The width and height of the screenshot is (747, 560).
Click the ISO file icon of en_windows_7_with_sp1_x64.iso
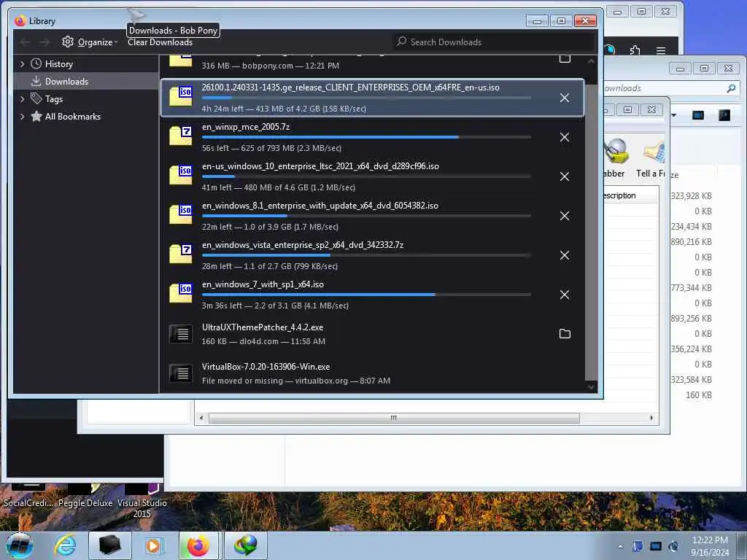[181, 293]
